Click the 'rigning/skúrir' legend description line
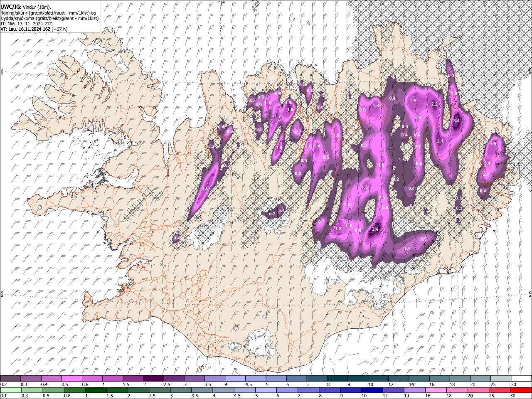The height and width of the screenshot is (399, 532). [x=48, y=13]
